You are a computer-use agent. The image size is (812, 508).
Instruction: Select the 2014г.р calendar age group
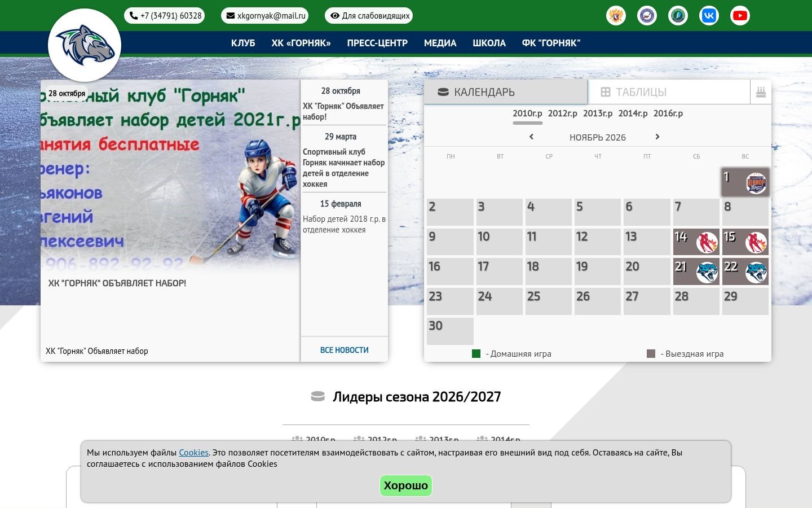tap(633, 113)
